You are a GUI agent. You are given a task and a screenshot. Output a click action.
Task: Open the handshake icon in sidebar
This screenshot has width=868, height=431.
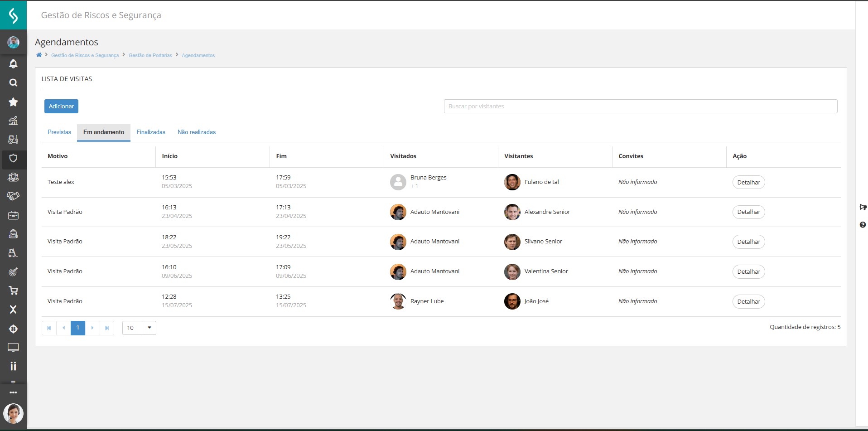pos(13,196)
